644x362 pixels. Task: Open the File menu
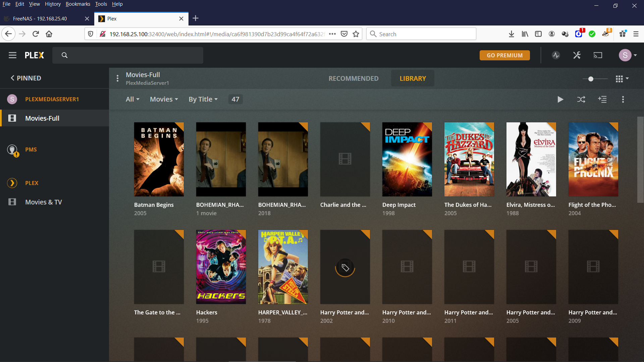coord(6,4)
